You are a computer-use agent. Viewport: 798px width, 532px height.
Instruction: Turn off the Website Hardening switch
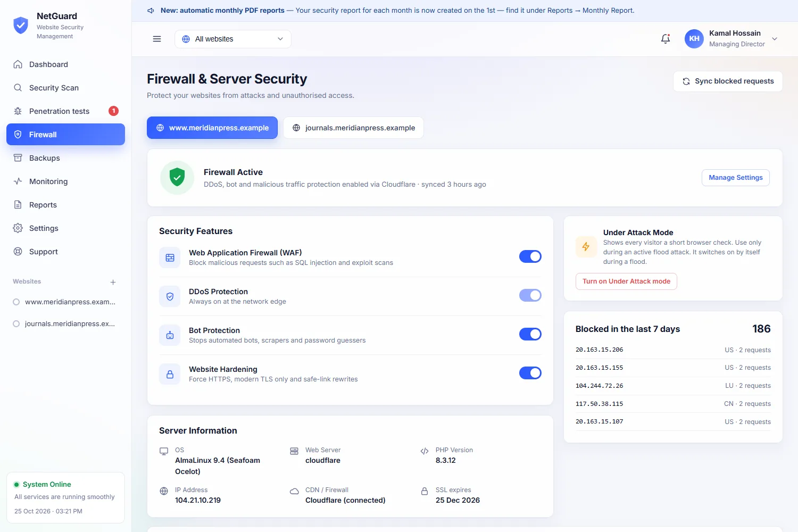(530, 373)
